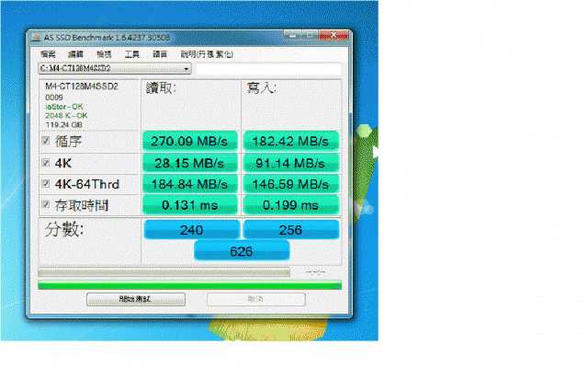Click the 分數: score label

(x=63, y=229)
